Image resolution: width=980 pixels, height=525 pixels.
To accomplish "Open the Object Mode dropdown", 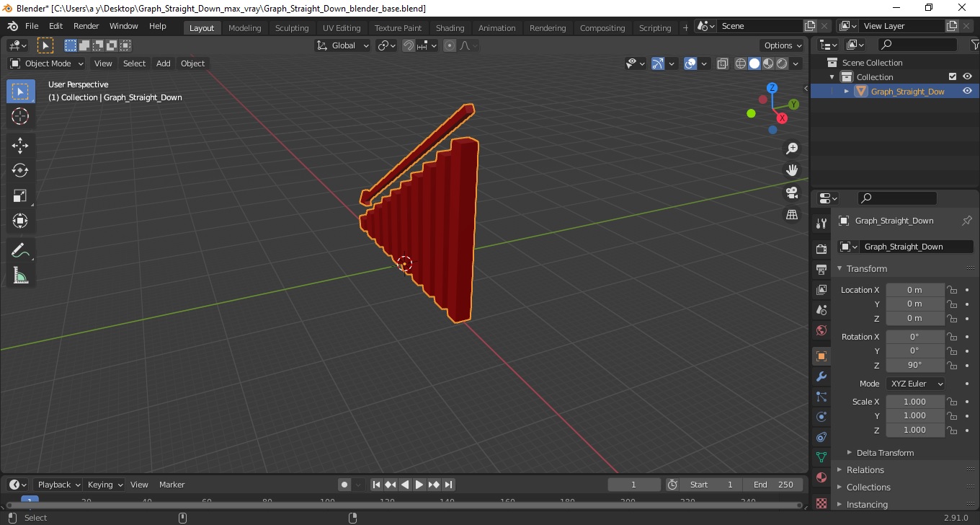I will pos(47,63).
